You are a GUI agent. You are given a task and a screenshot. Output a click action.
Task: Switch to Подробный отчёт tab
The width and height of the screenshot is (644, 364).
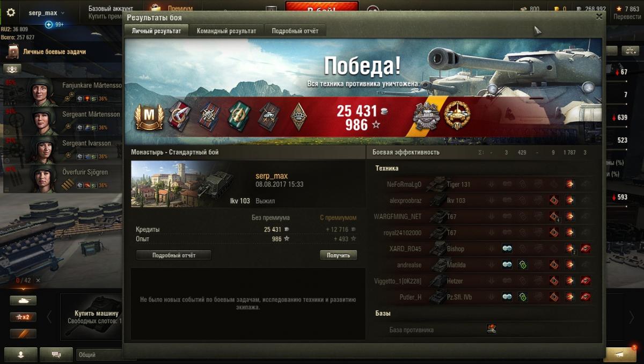[295, 31]
